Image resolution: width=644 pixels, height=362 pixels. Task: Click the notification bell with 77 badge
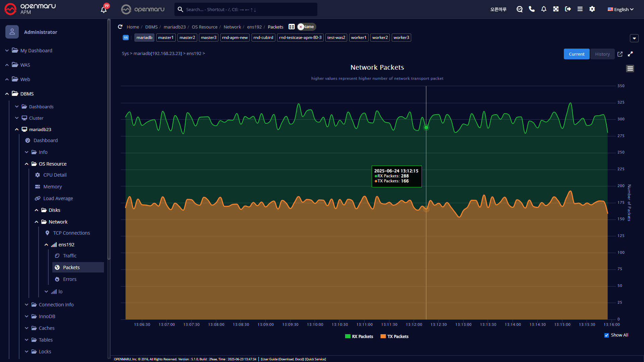click(104, 9)
